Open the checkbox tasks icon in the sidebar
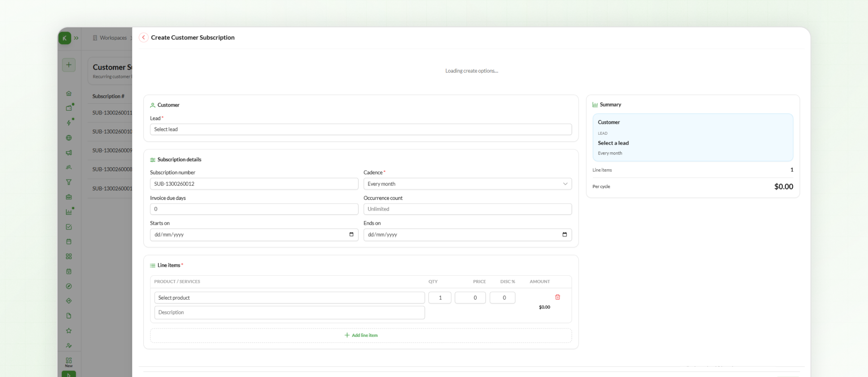868x377 pixels. coord(69,227)
